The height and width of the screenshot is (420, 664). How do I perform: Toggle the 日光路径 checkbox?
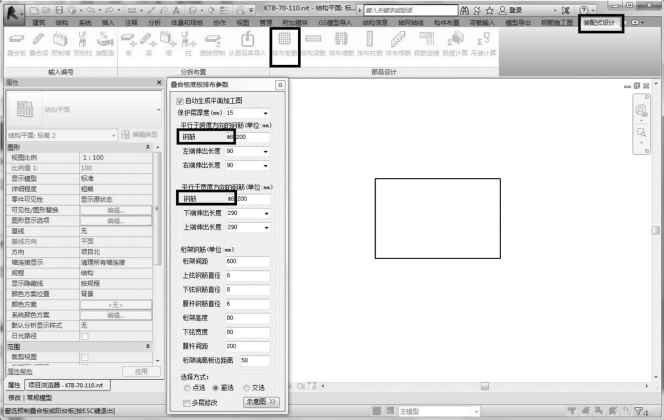tap(85, 336)
